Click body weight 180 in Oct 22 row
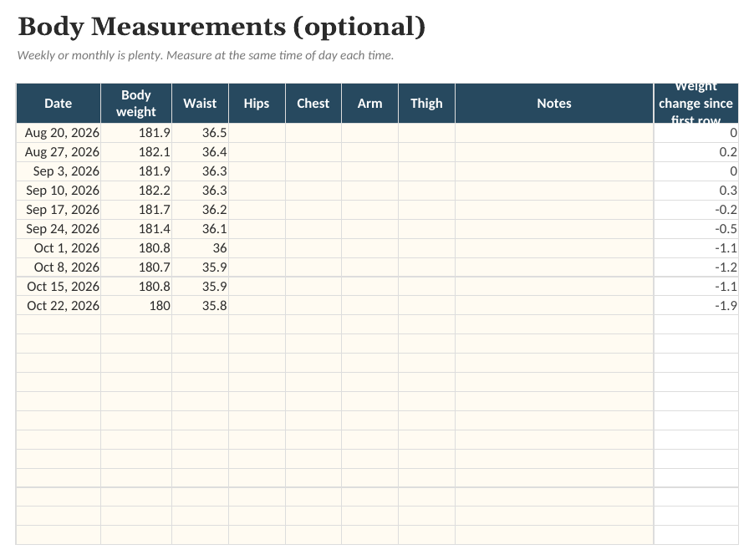Image resolution: width=754 pixels, height=560 pixels. pos(136,306)
